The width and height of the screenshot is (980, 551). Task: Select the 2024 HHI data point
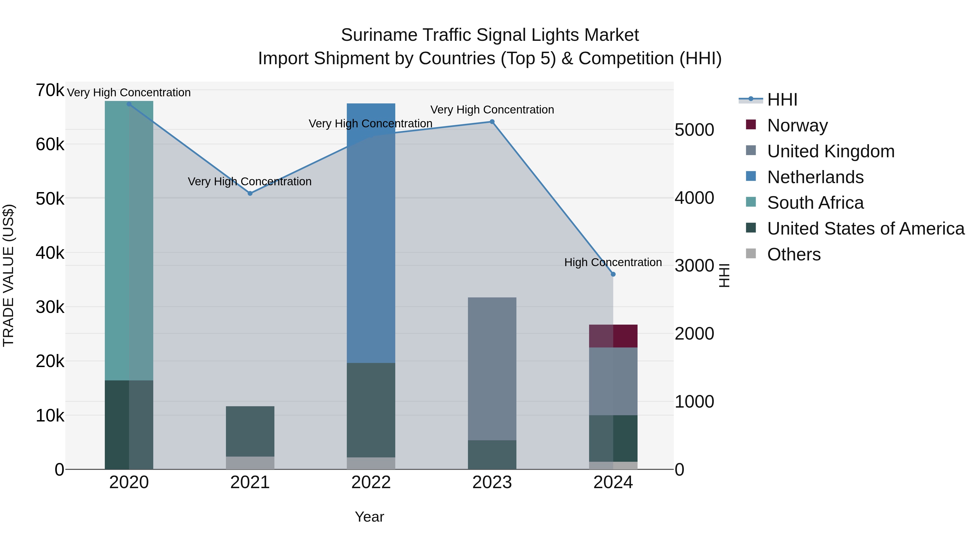click(613, 274)
